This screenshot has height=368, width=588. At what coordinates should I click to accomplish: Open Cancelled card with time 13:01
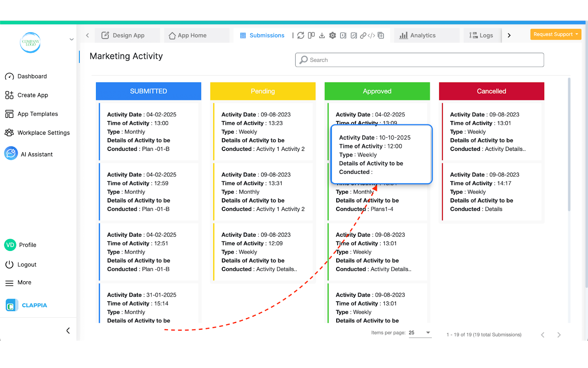click(x=492, y=132)
